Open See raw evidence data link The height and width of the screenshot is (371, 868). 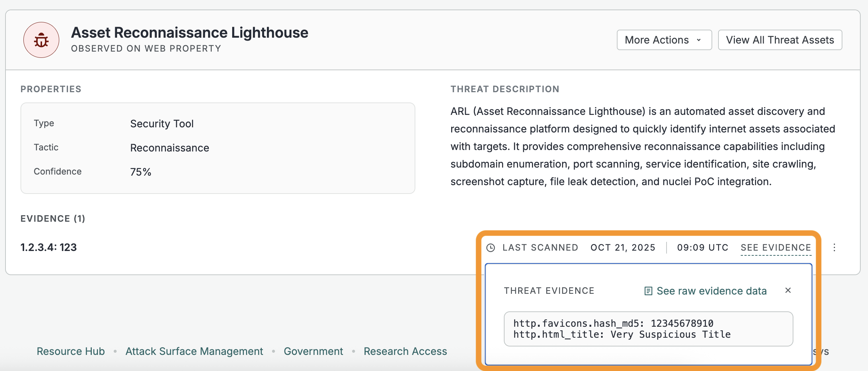[x=711, y=291]
